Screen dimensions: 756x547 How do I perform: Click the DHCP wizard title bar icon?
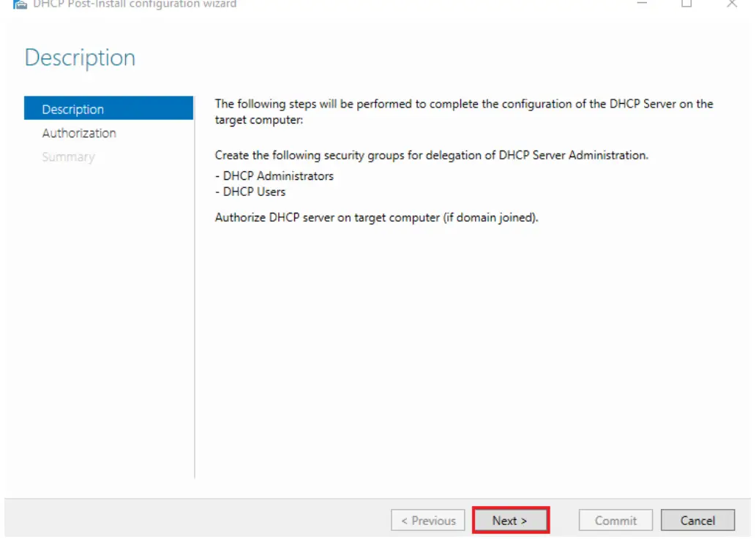pyautogui.click(x=20, y=4)
